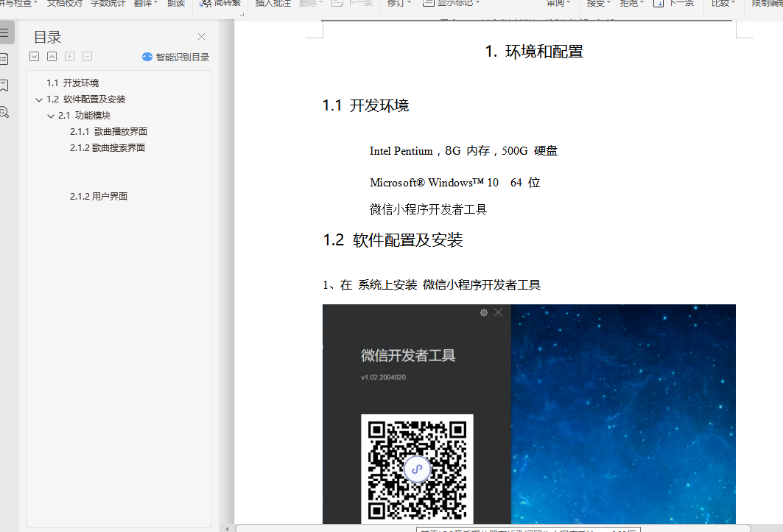Click the X icon in embedded image
Image resolution: width=783 pixels, height=532 pixels.
(499, 312)
